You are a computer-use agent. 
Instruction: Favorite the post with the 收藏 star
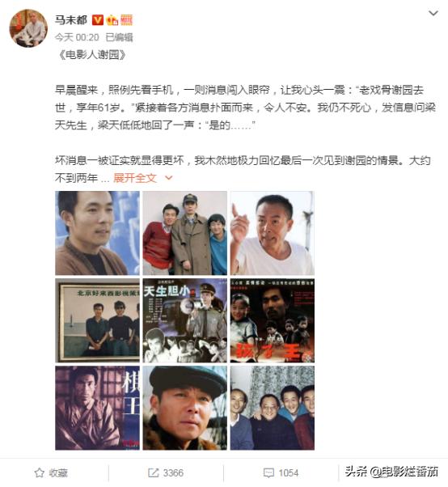[x=51, y=472]
